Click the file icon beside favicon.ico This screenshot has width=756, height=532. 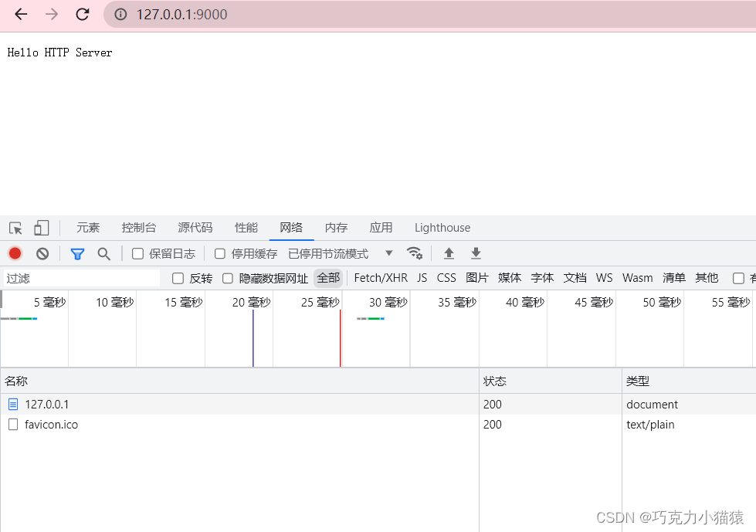pyautogui.click(x=13, y=425)
